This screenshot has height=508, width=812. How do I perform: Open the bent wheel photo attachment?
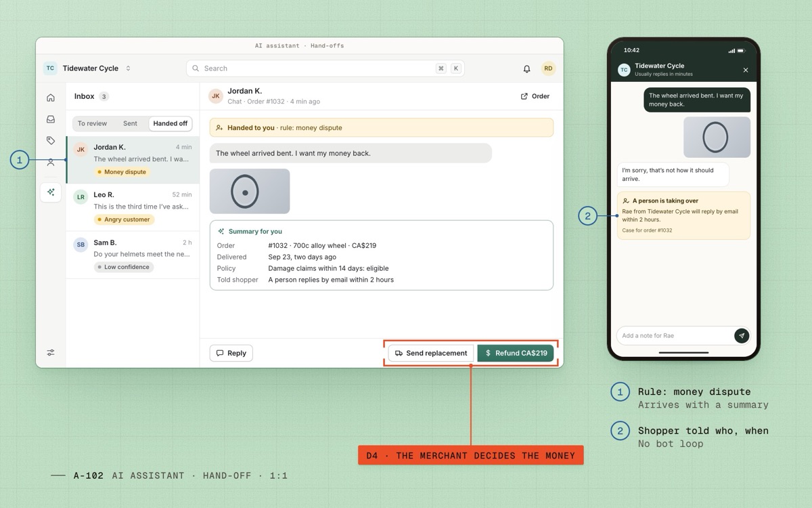(x=250, y=192)
